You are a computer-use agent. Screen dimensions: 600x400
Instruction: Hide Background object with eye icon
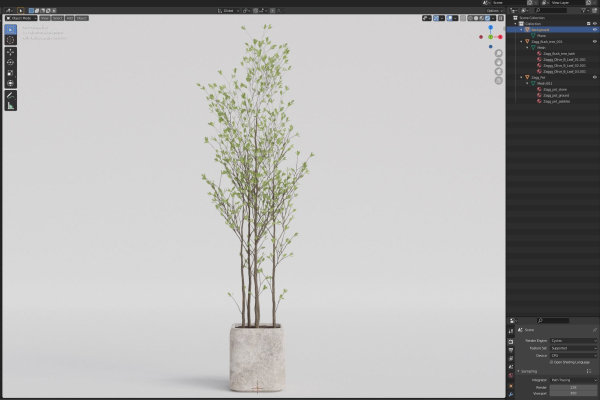(x=595, y=29)
